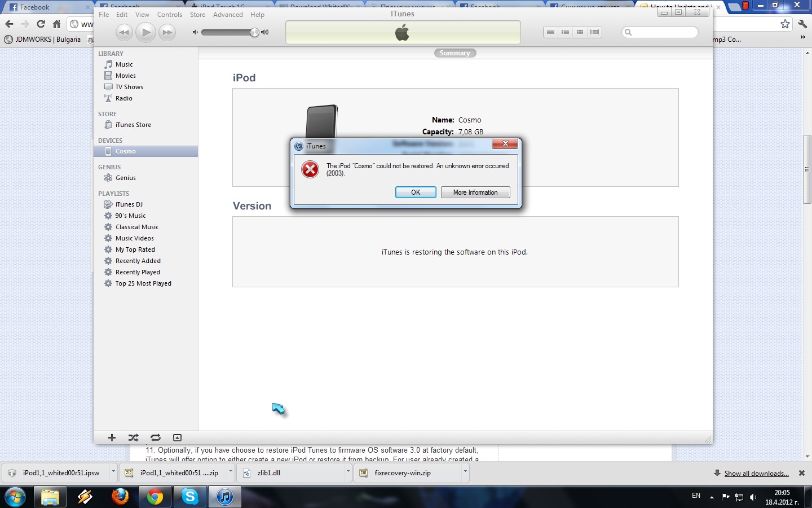Open the View menu

(x=142, y=15)
